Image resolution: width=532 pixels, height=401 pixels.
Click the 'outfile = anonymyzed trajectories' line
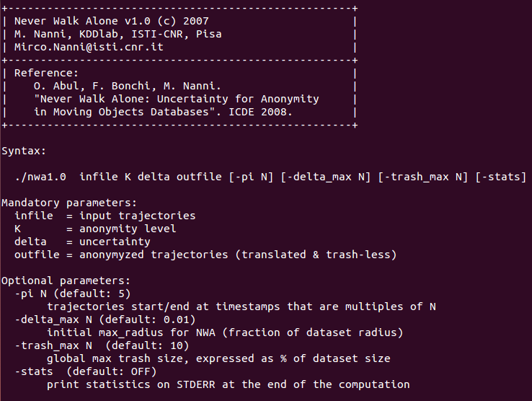pos(205,255)
